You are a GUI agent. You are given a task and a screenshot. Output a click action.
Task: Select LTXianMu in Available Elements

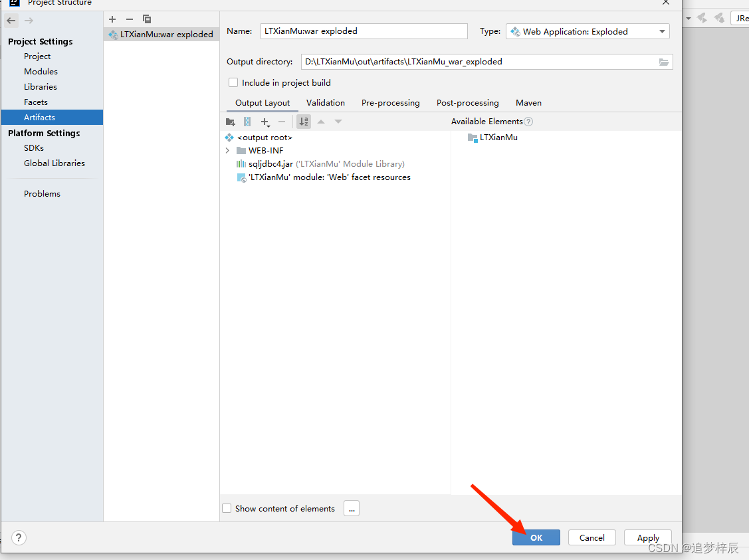[492, 138]
